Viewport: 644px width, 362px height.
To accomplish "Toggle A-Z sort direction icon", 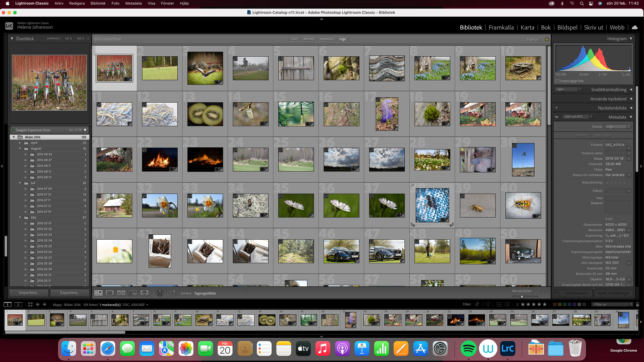I will coord(174,293).
